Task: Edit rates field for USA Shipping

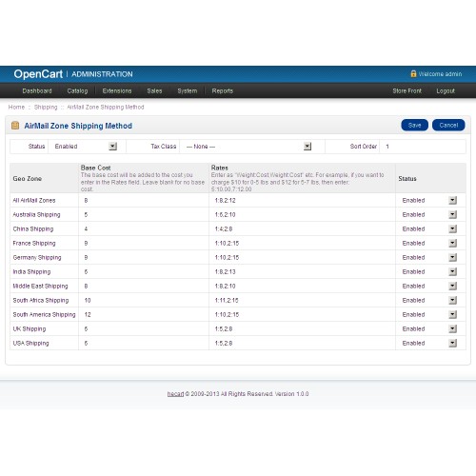Action: pyautogui.click(x=302, y=343)
